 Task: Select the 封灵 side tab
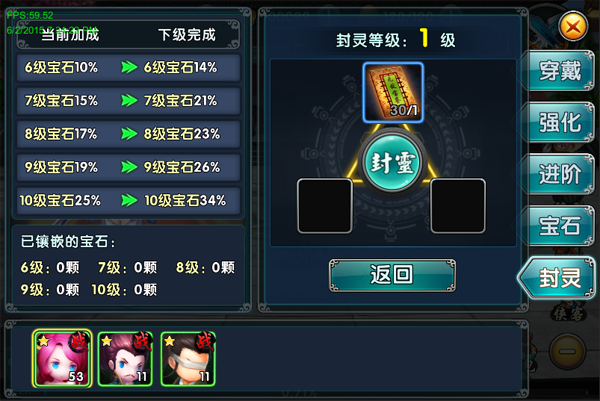point(557,278)
